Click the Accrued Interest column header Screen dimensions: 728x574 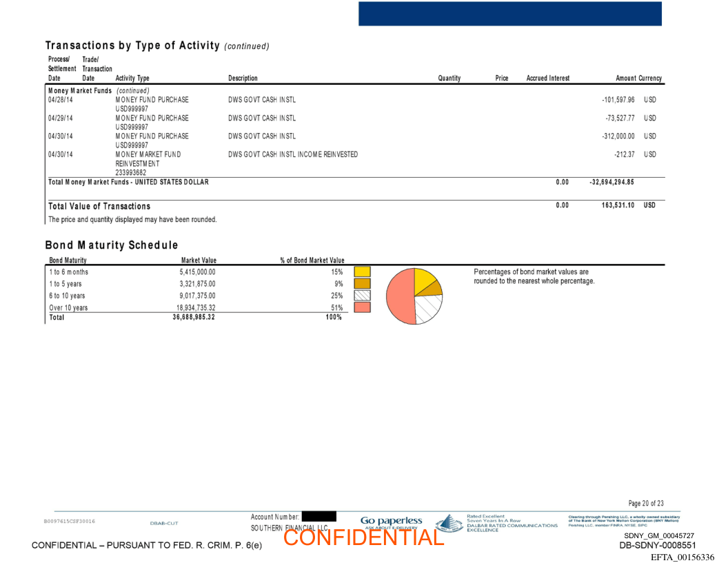547,79
